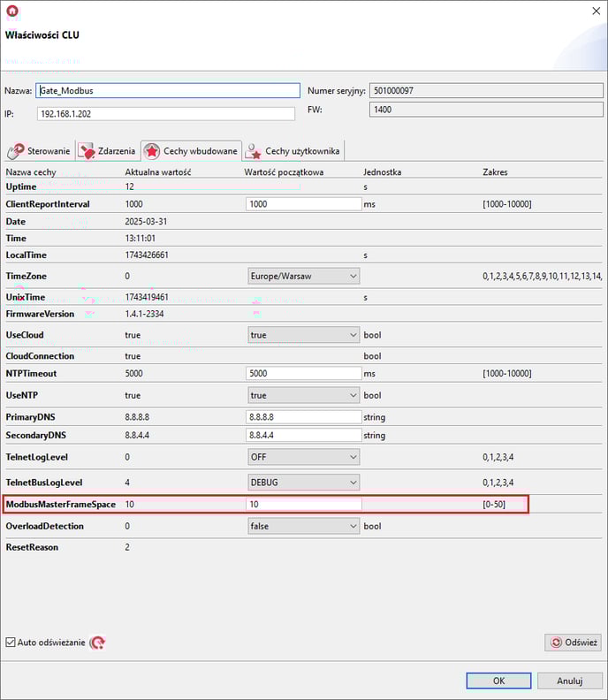This screenshot has height=700, width=608.
Task: Switch to the Sterowanie tab
Action: [x=40, y=151]
